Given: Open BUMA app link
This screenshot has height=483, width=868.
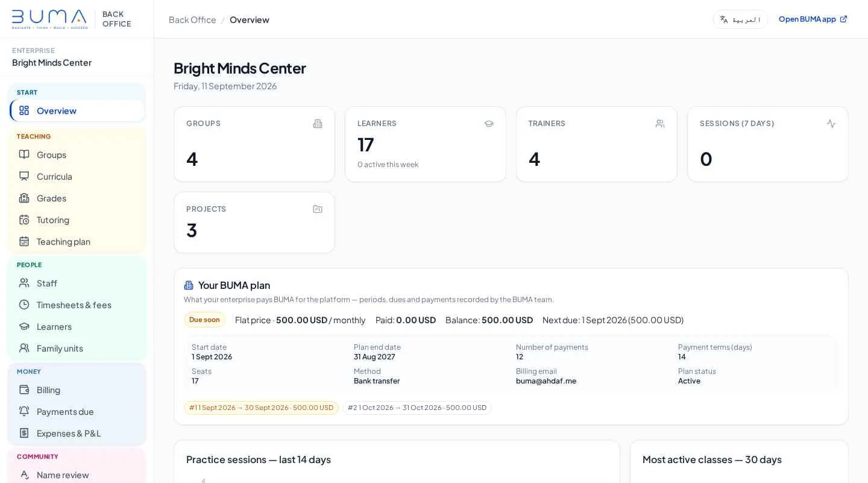Looking at the screenshot, I should coord(813,19).
